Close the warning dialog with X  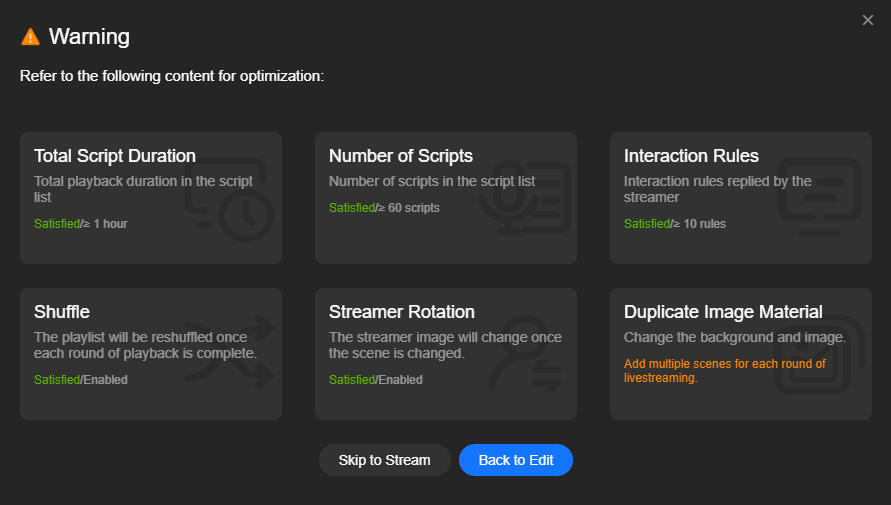[868, 20]
